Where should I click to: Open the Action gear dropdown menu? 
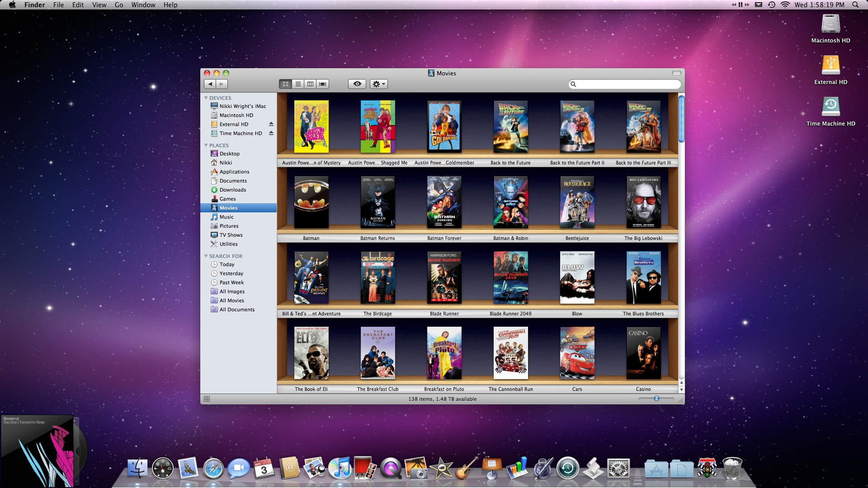tap(379, 84)
